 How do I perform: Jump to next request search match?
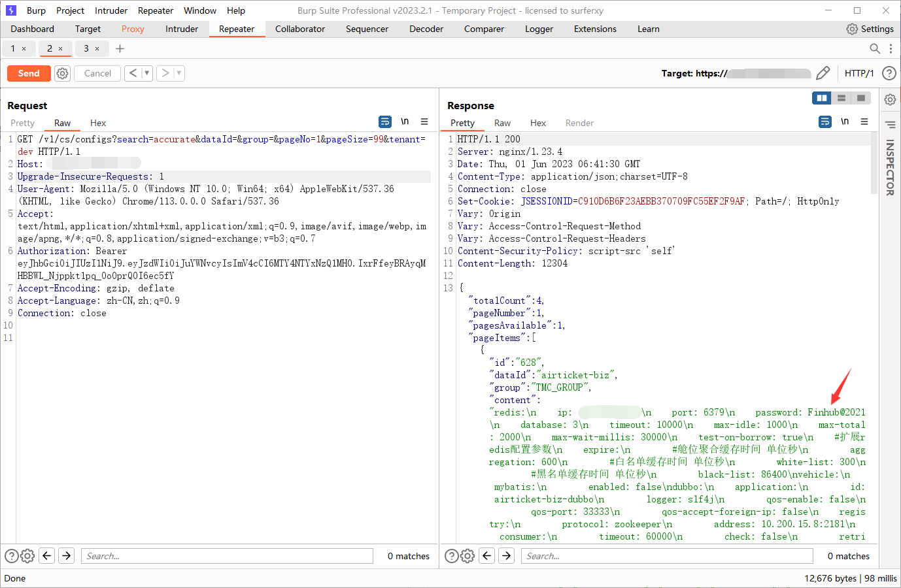click(x=67, y=556)
